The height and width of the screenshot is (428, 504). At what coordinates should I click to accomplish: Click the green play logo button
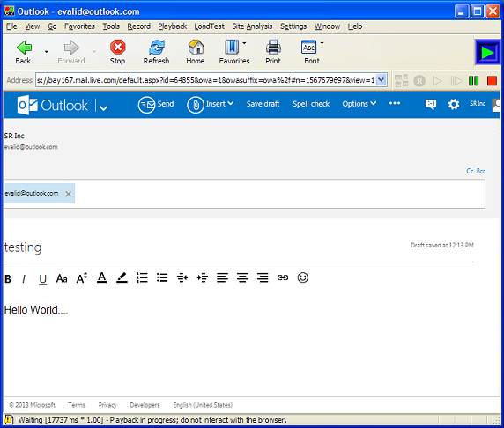point(487,52)
